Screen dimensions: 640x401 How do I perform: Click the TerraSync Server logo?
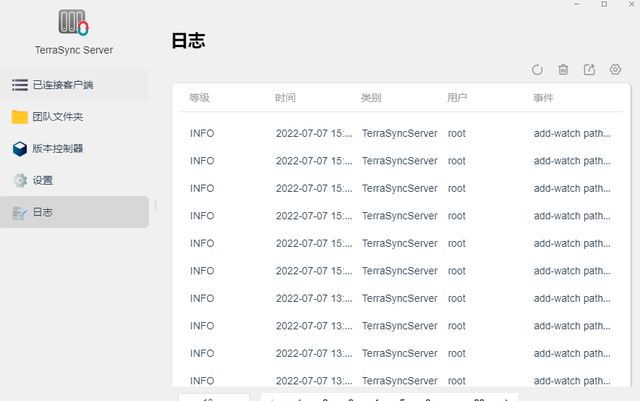point(73,22)
